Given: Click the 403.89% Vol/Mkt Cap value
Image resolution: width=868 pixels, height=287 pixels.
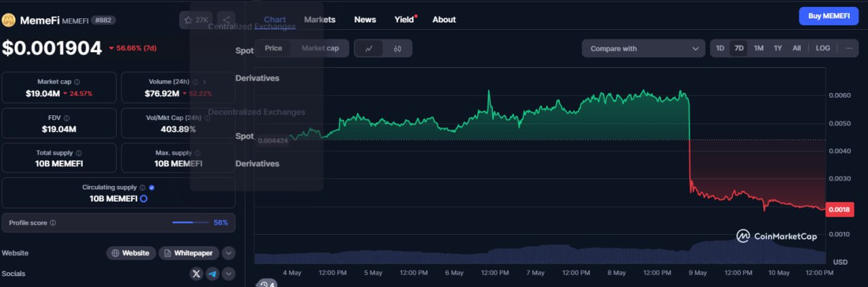Looking at the screenshot, I should (178, 129).
